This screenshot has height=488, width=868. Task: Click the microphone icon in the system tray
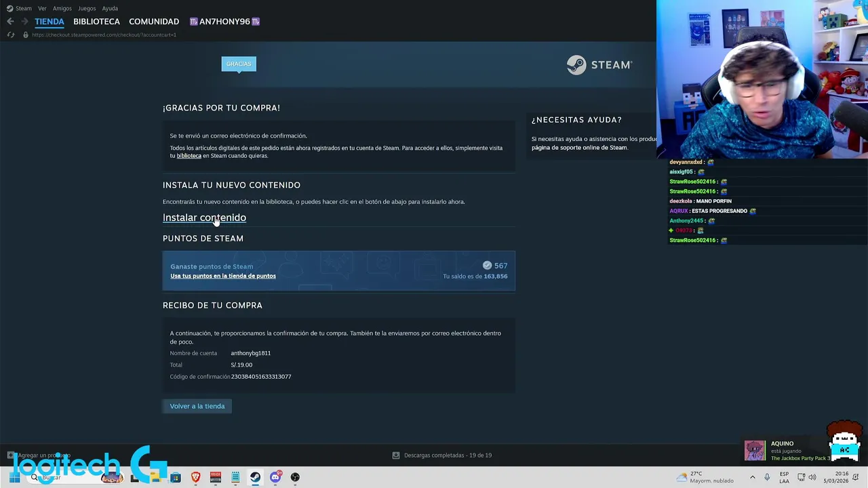pyautogui.click(x=767, y=477)
